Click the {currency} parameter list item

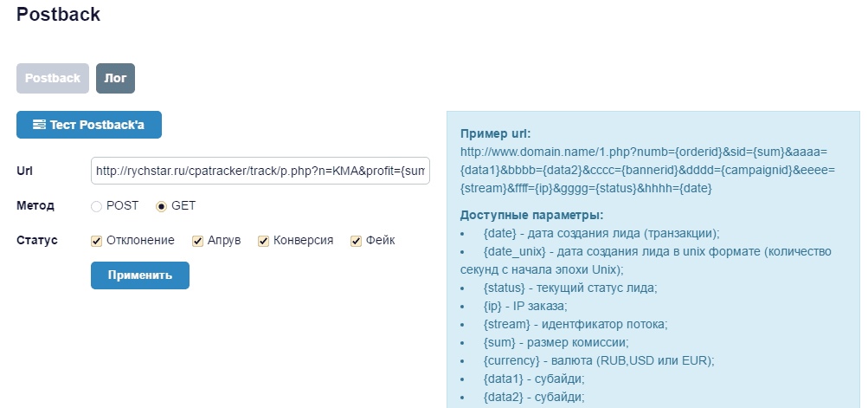599,360
